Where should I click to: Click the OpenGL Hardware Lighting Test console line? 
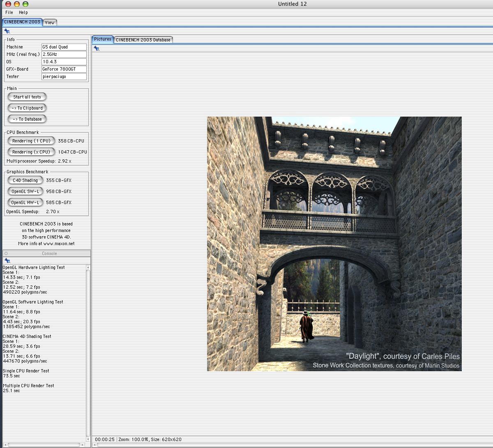[34, 267]
